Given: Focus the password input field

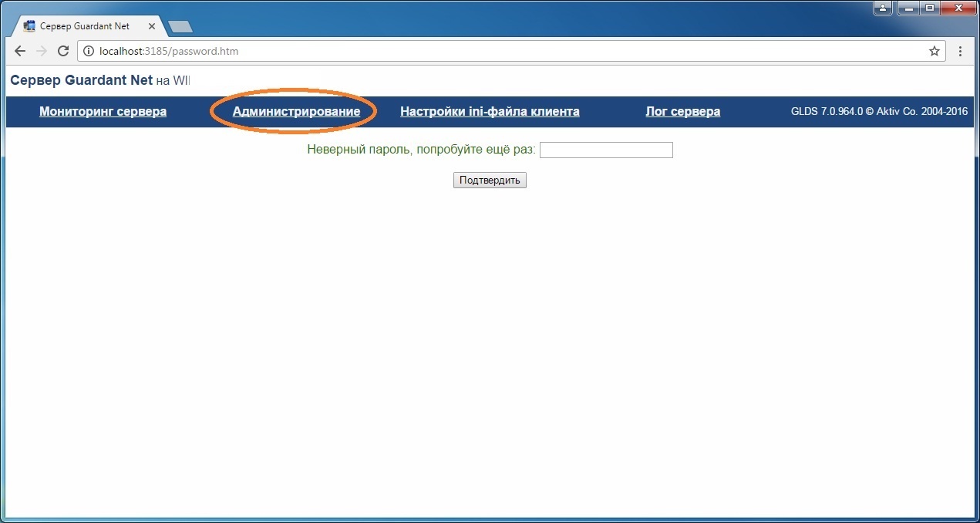Looking at the screenshot, I should click(x=606, y=150).
